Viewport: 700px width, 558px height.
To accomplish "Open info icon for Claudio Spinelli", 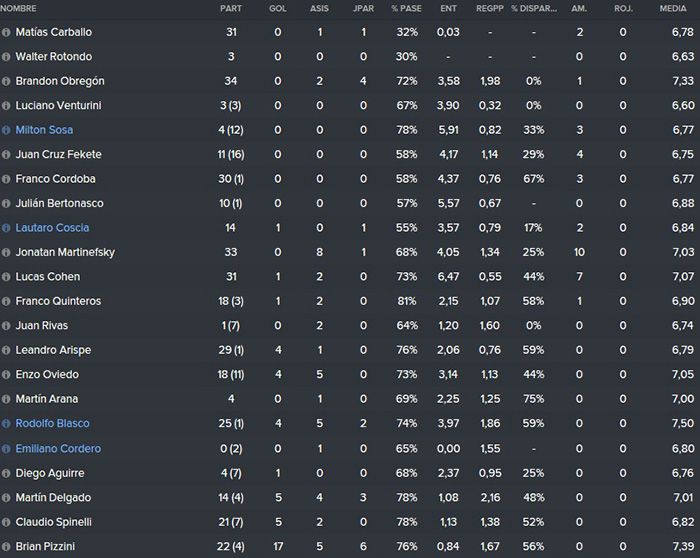I will 6,522.
